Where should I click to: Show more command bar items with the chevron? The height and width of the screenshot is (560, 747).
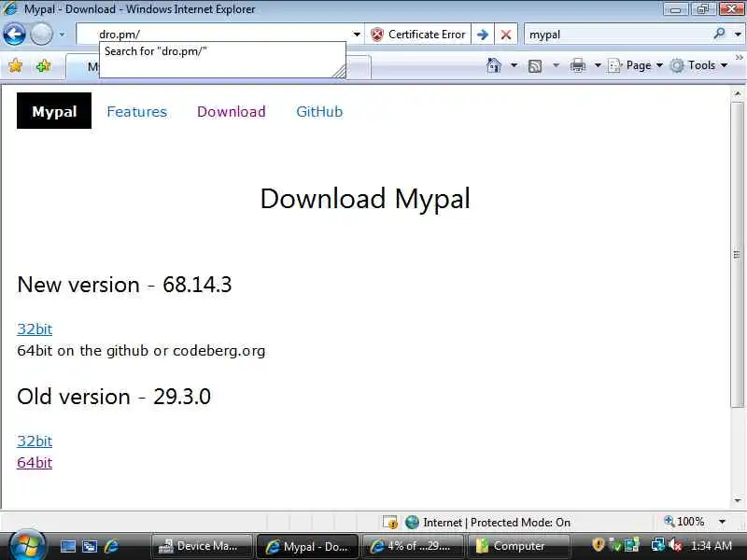pos(739,57)
